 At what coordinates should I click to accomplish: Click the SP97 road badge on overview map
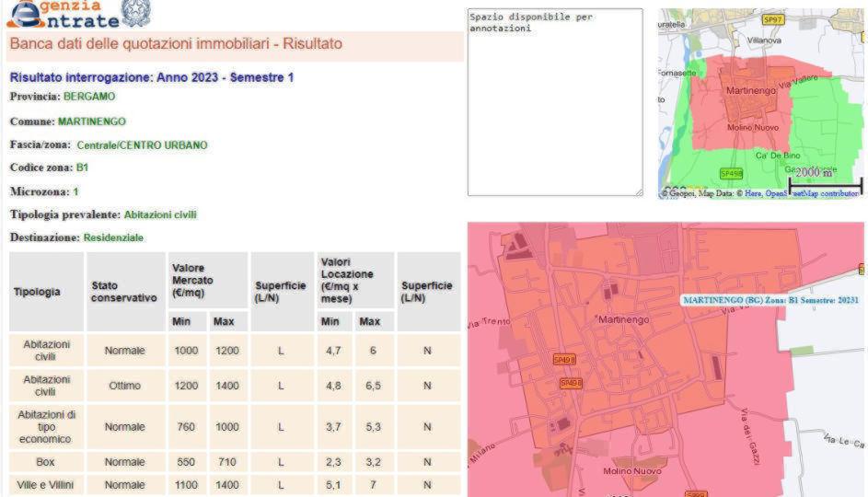[772, 19]
